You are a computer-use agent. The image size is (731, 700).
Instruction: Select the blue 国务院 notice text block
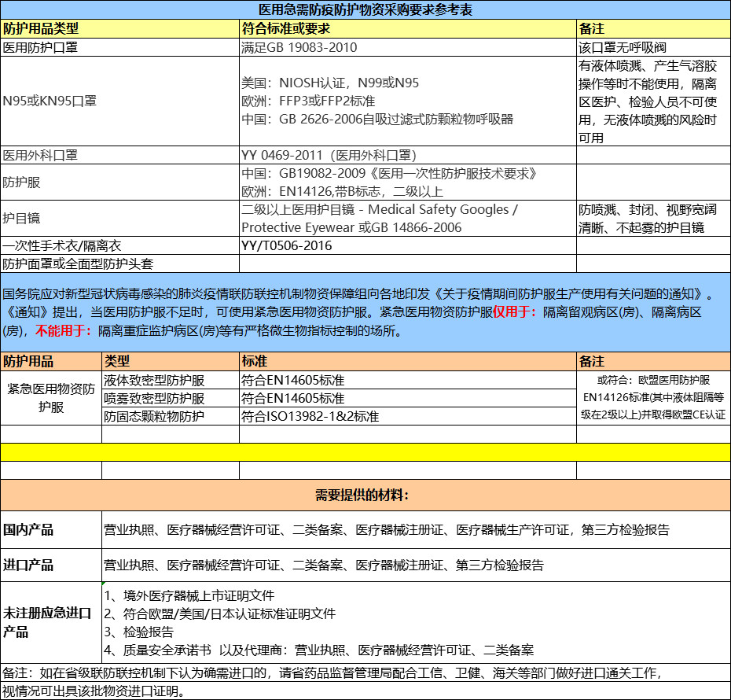point(365,312)
